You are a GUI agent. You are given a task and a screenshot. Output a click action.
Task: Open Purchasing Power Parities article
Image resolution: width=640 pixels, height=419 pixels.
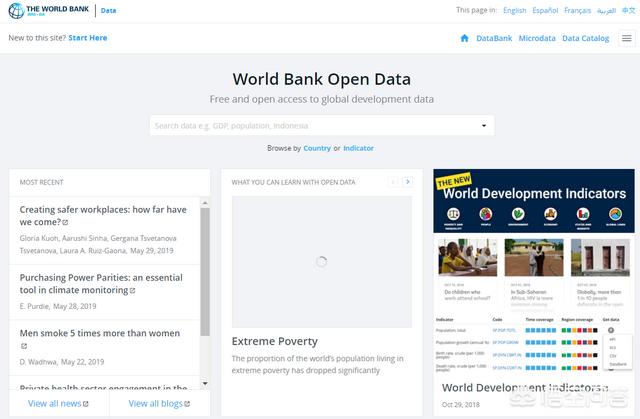pyautogui.click(x=101, y=284)
